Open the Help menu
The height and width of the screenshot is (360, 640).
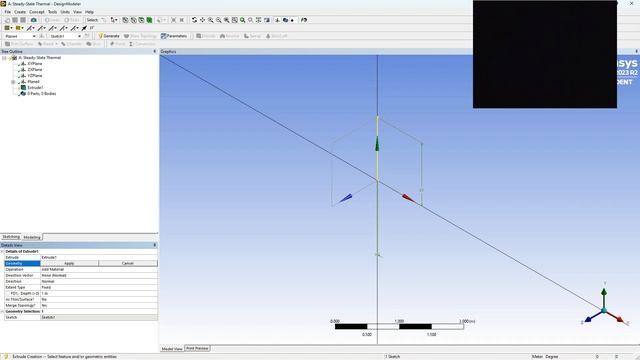click(89, 12)
